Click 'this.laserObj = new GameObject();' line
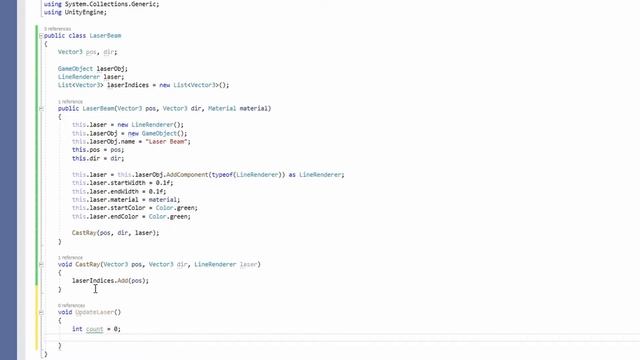Viewport: 640px width, 360px height. (129, 133)
